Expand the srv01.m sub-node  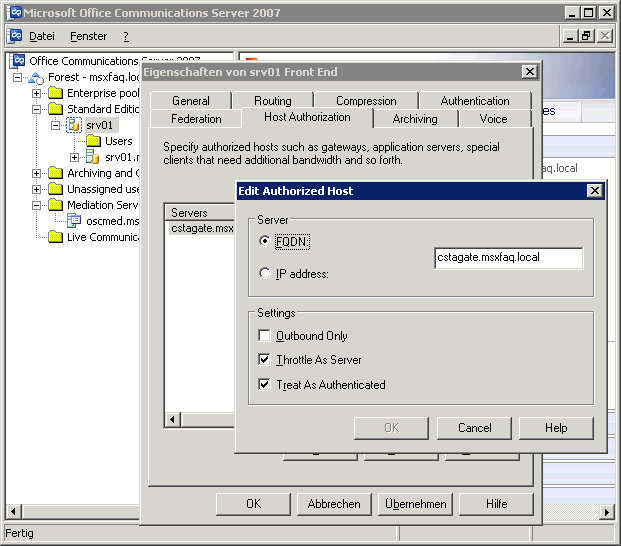click(x=74, y=158)
